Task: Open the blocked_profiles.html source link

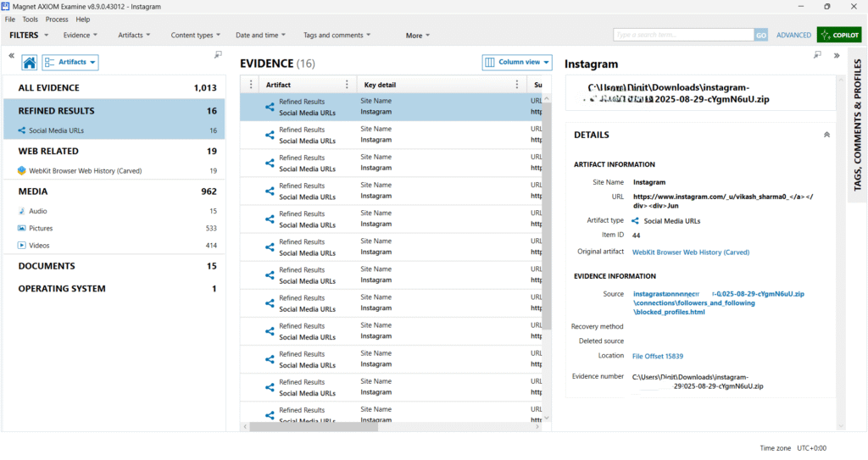Action: pos(719,302)
